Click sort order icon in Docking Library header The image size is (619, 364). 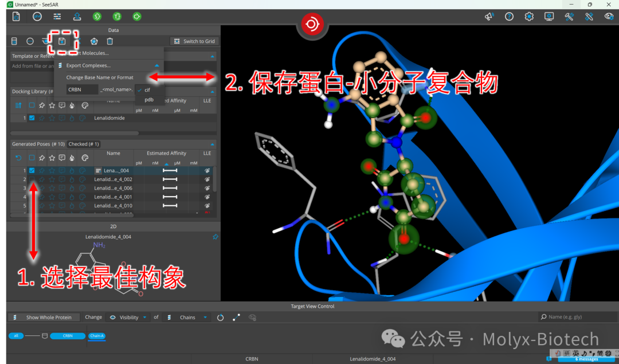[18, 105]
